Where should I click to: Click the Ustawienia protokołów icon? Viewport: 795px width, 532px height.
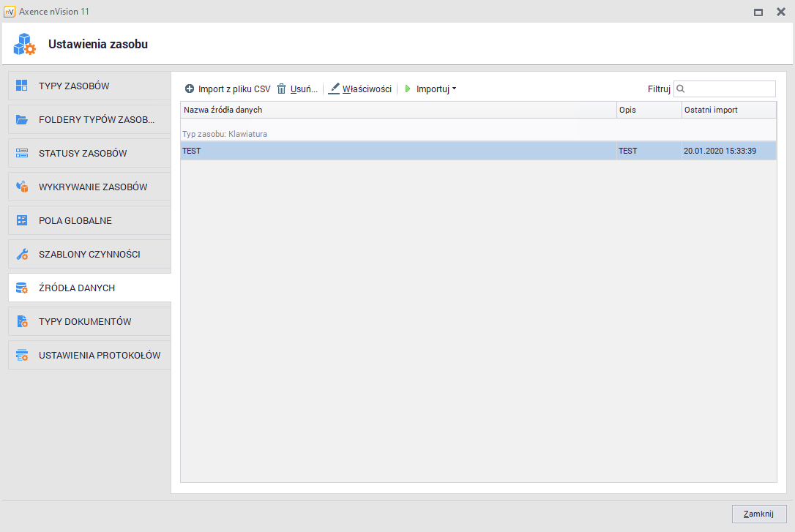point(22,355)
